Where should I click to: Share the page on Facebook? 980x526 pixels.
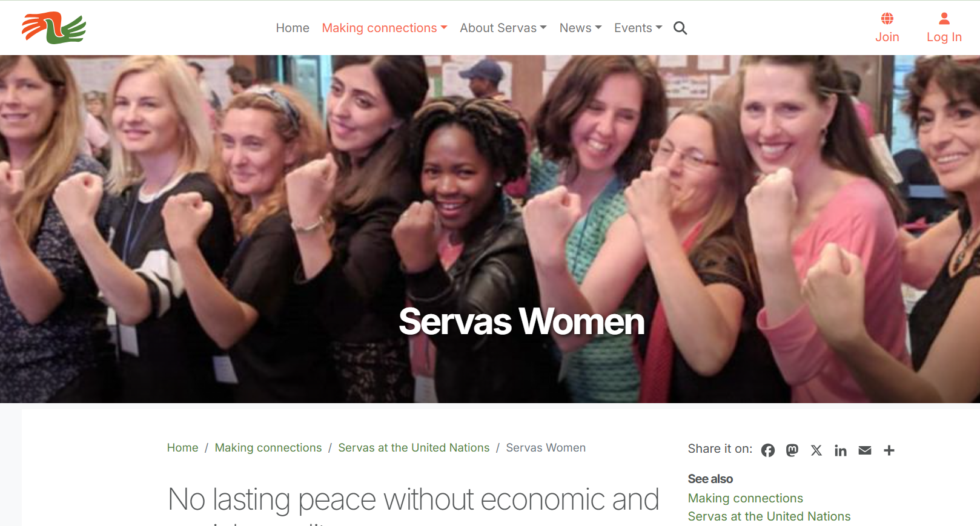[x=768, y=450]
